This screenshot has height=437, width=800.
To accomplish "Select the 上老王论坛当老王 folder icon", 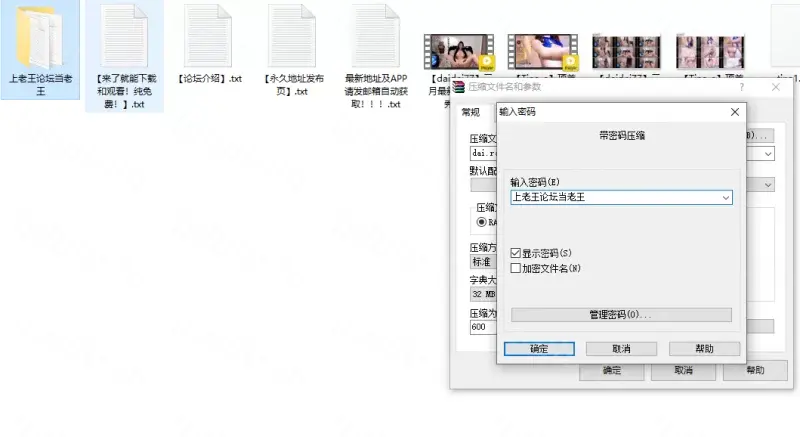I will click(40, 36).
